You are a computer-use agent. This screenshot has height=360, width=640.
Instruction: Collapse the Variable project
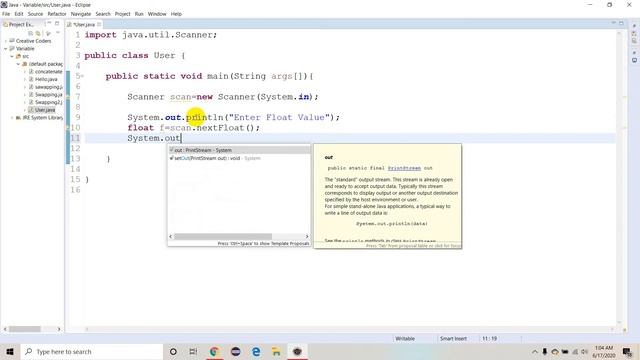click(x=6, y=49)
